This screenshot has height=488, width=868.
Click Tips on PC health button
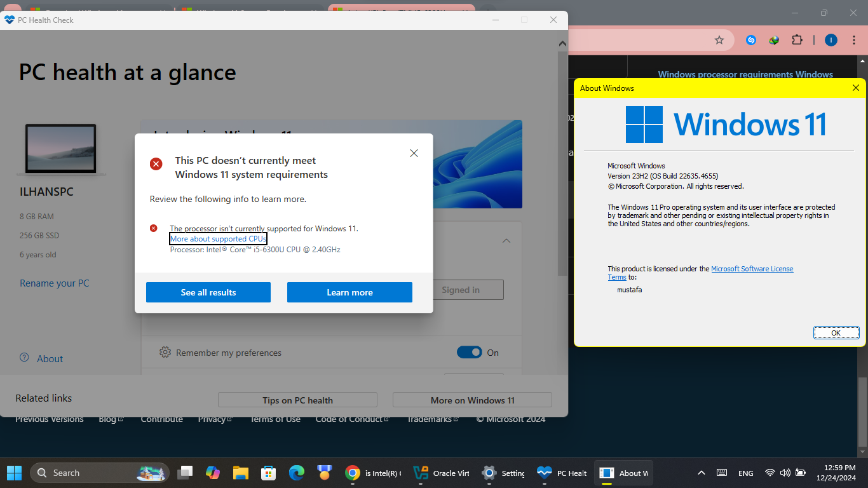click(297, 400)
